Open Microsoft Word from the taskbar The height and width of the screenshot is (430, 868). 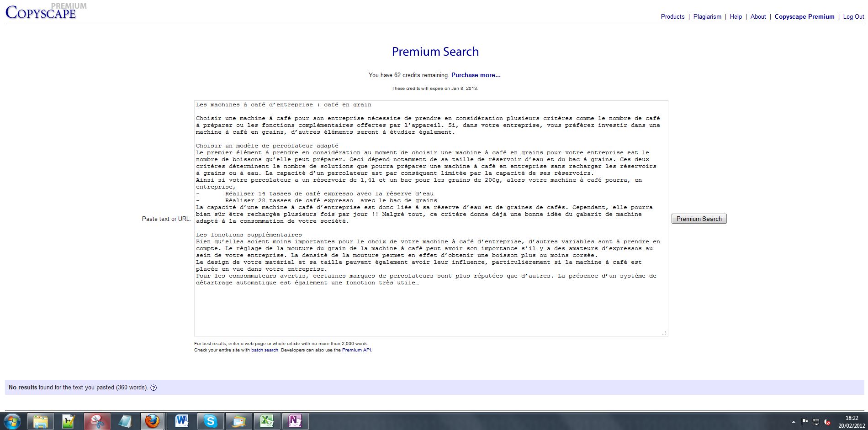181,421
